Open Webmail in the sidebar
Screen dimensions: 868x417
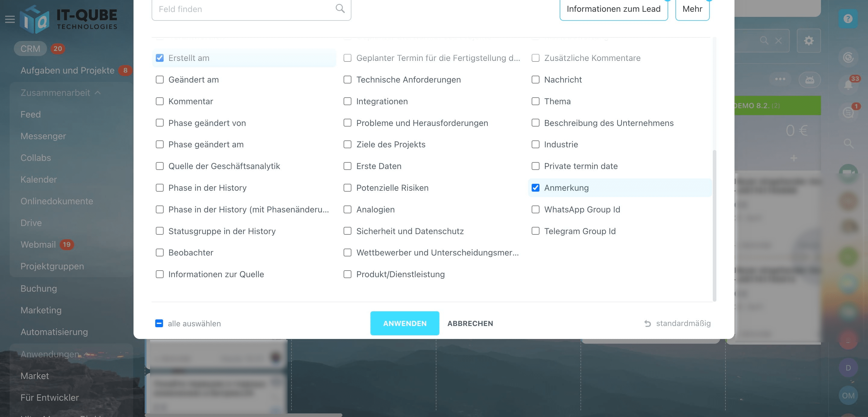38,245
